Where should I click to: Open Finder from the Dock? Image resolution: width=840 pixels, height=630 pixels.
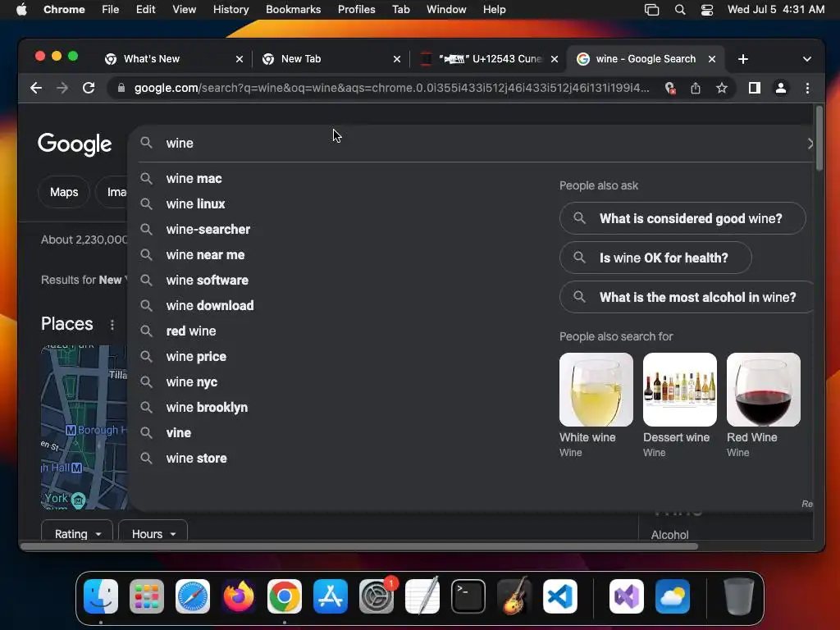pos(101,596)
